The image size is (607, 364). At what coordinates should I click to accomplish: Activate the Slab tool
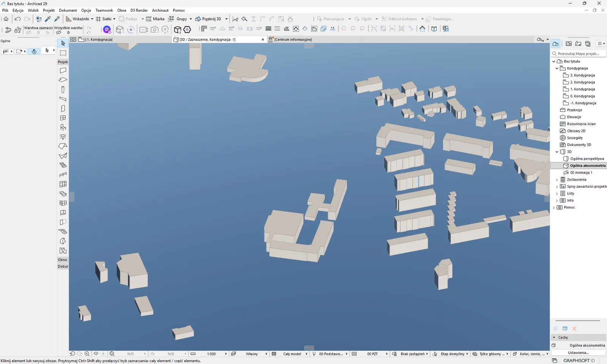pos(63,80)
